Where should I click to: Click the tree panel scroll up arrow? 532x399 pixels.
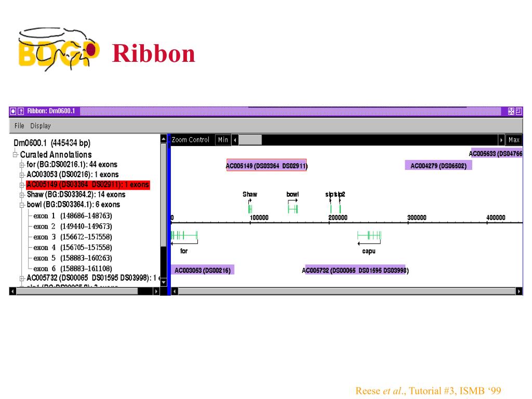(164, 138)
